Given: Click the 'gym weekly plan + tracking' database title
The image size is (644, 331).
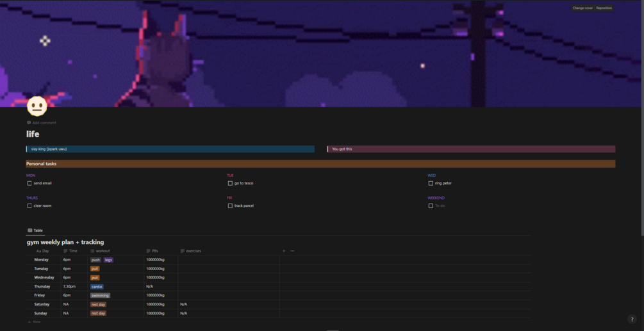Looking at the screenshot, I should [x=65, y=243].
